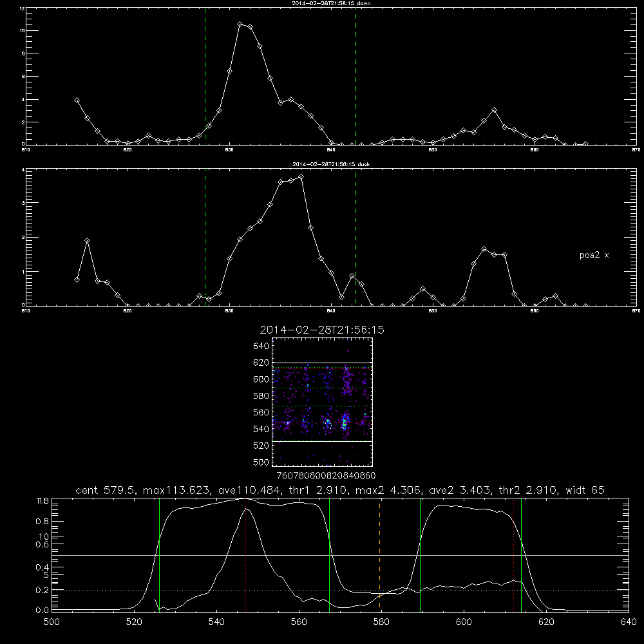Click y-axis label 520 beside the image

[x=261, y=446]
